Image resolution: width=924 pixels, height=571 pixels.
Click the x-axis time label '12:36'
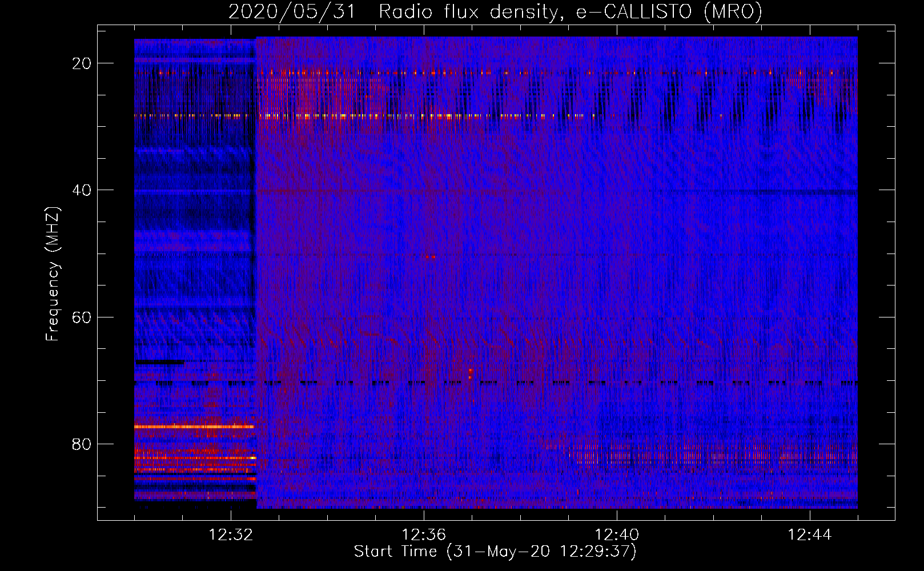pyautogui.click(x=424, y=535)
